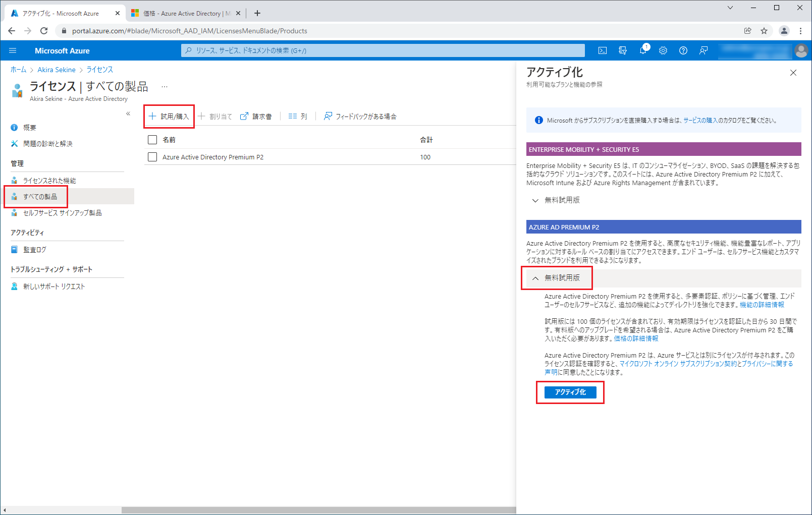Viewport: 812px width, 515px height.
Task: Click the 割り当て toolbar button
Action: tap(215, 117)
